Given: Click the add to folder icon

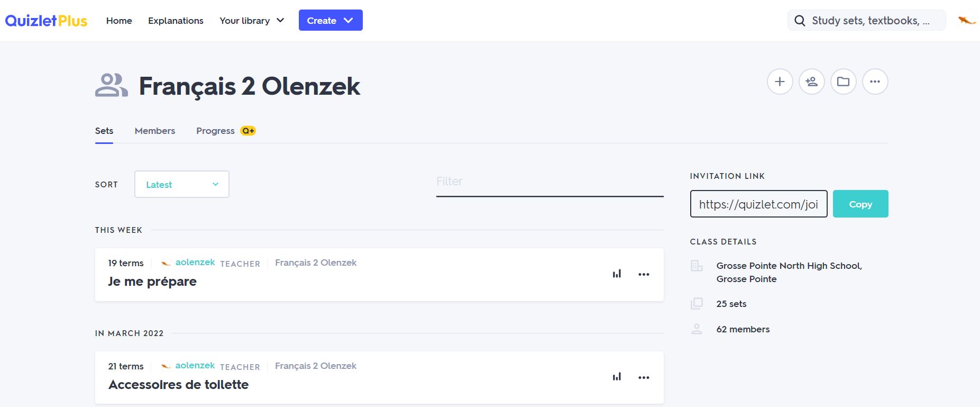Looking at the screenshot, I should tap(843, 82).
